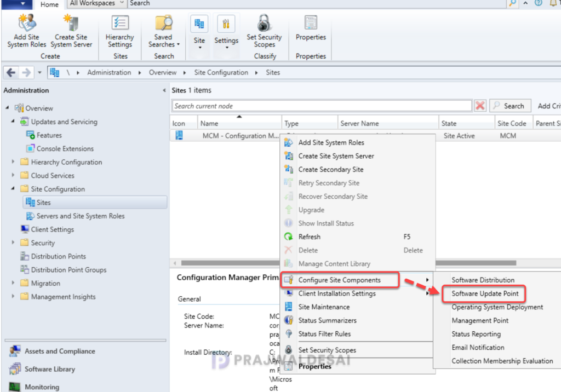Clear search with the red X button
The width and height of the screenshot is (561, 392).
coord(480,106)
